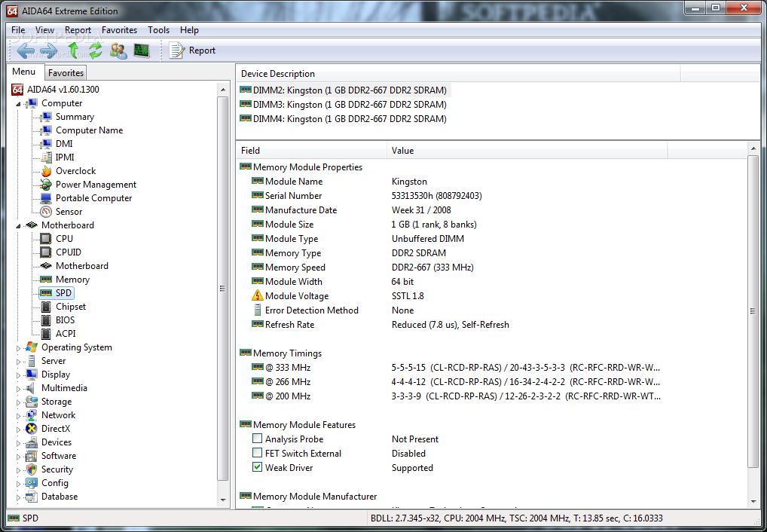Viewport: 767px width, 532px height.
Task: Expand the Storage node
Action: pos(19,402)
